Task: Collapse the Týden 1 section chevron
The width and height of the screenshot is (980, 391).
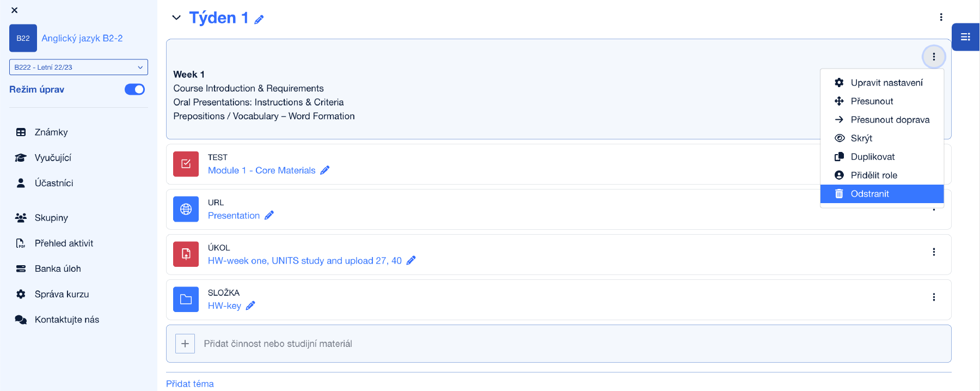Action: coord(176,18)
